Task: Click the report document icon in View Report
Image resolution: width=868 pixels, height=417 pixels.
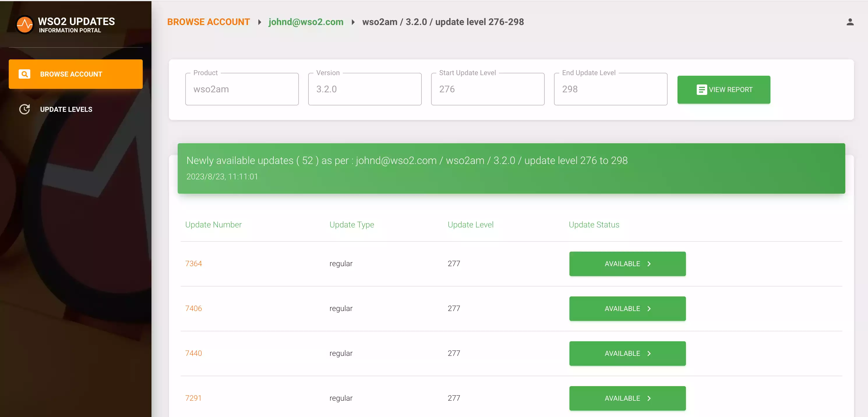Action: [702, 90]
